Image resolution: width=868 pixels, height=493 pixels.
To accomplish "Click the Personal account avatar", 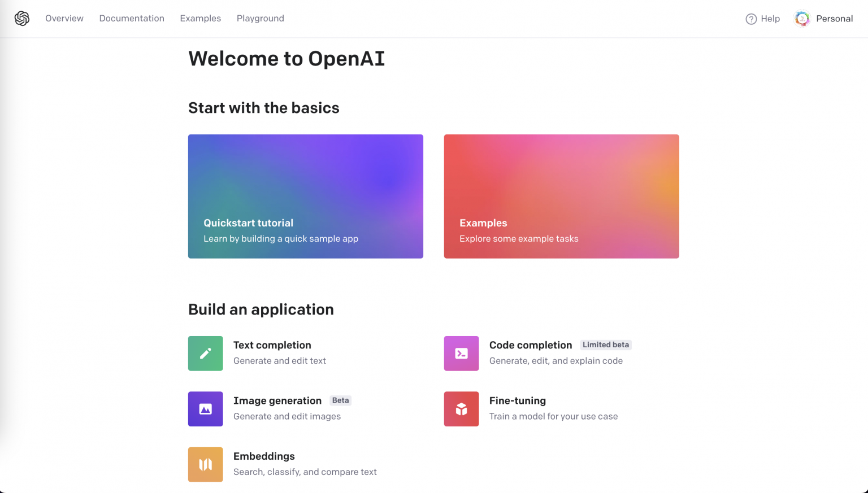I will point(802,19).
